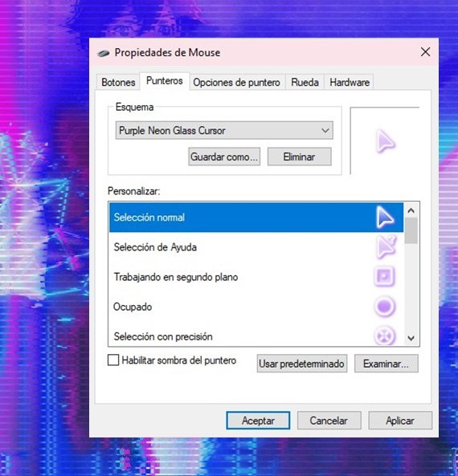
Task: Click the scroll down arrow in Personalizar list
Action: point(411,338)
